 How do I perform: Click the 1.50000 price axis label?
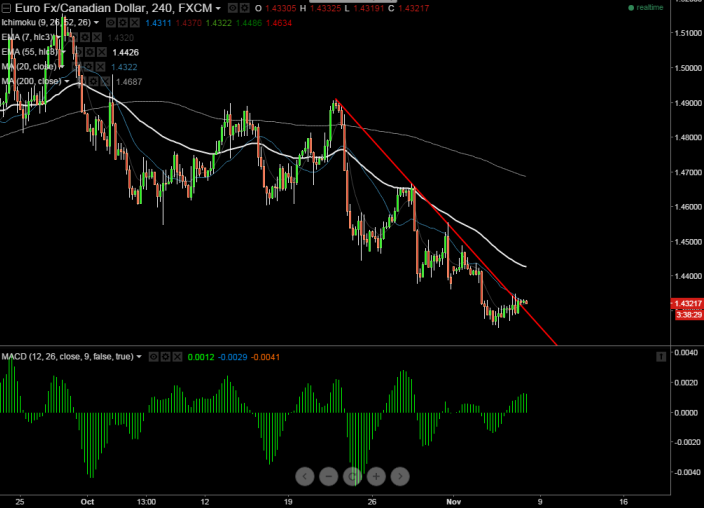(688, 68)
